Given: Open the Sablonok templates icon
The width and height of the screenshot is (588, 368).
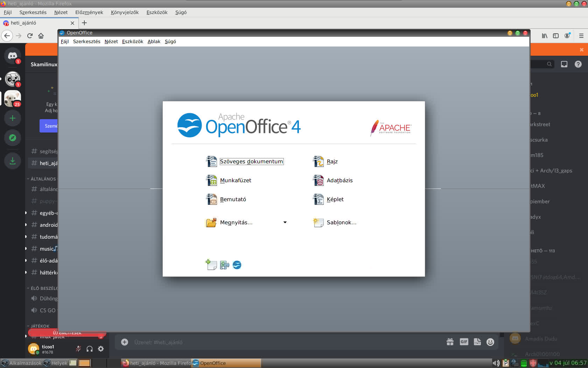Looking at the screenshot, I should 318,223.
